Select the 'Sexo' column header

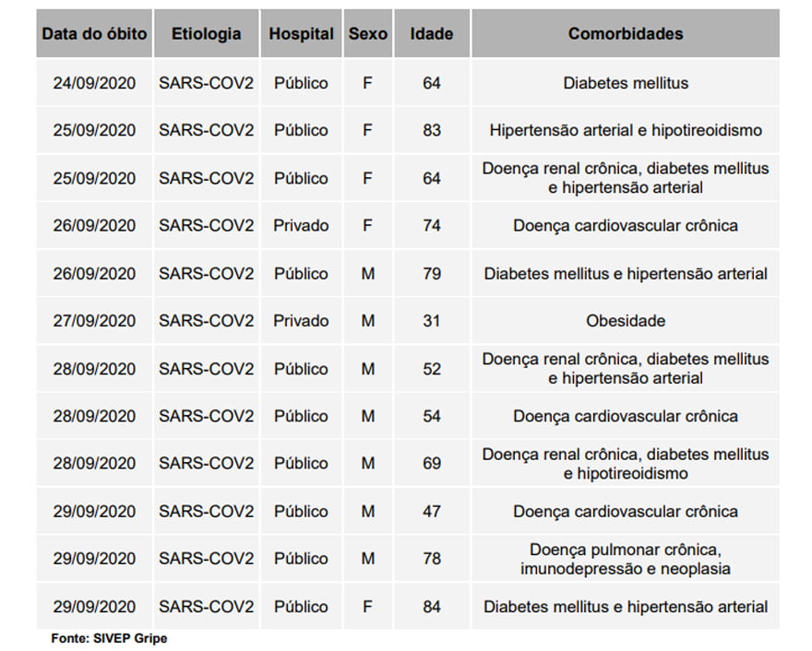pos(367,34)
